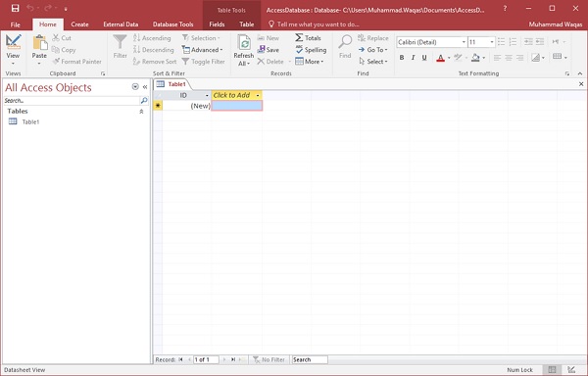Open the External Data tab
This screenshot has width=588, height=376.
[x=121, y=24]
